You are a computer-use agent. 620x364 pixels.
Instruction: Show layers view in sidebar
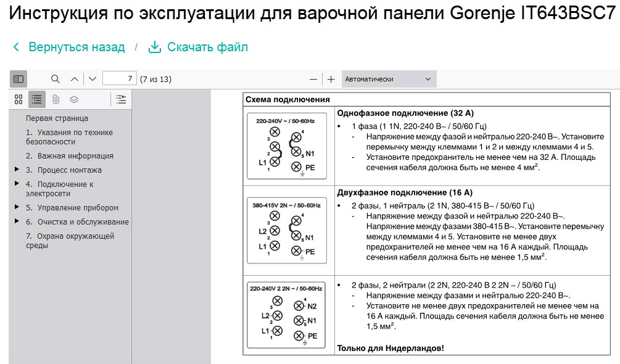click(x=74, y=99)
